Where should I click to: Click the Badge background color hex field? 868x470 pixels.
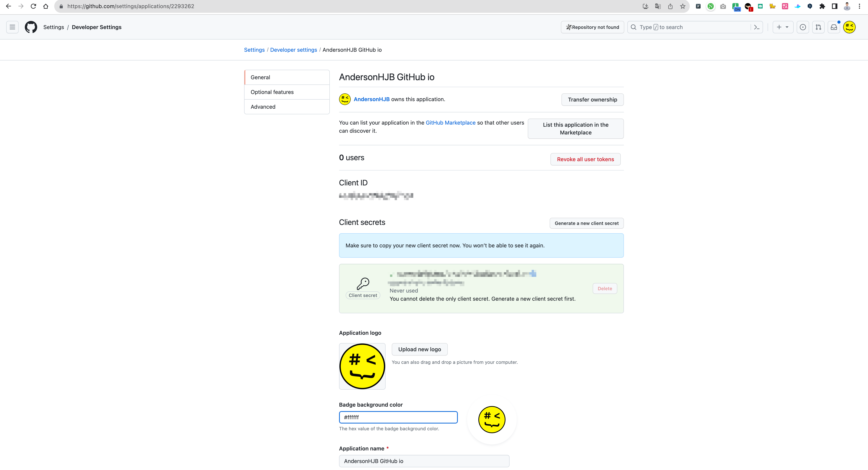398,417
